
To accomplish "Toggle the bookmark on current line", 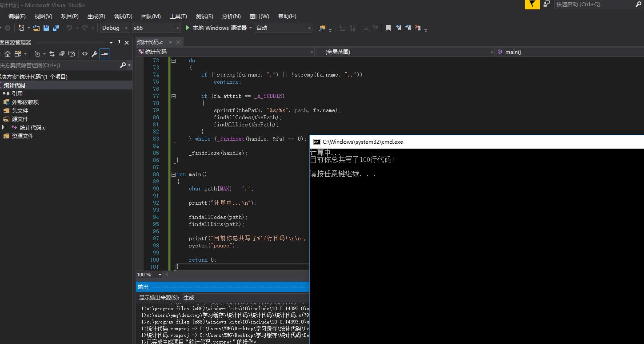I will pos(388,28).
